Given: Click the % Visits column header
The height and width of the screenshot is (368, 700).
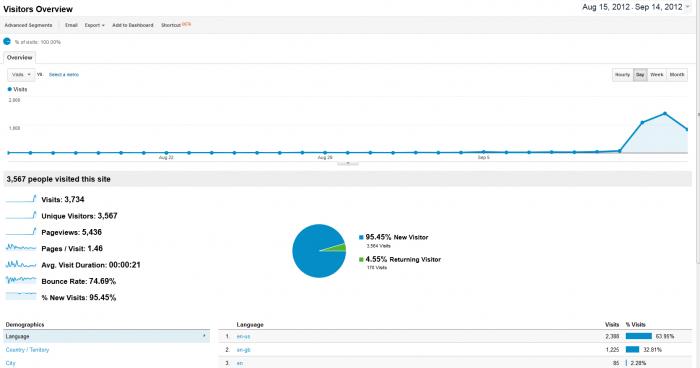Looking at the screenshot, I should [636, 325].
